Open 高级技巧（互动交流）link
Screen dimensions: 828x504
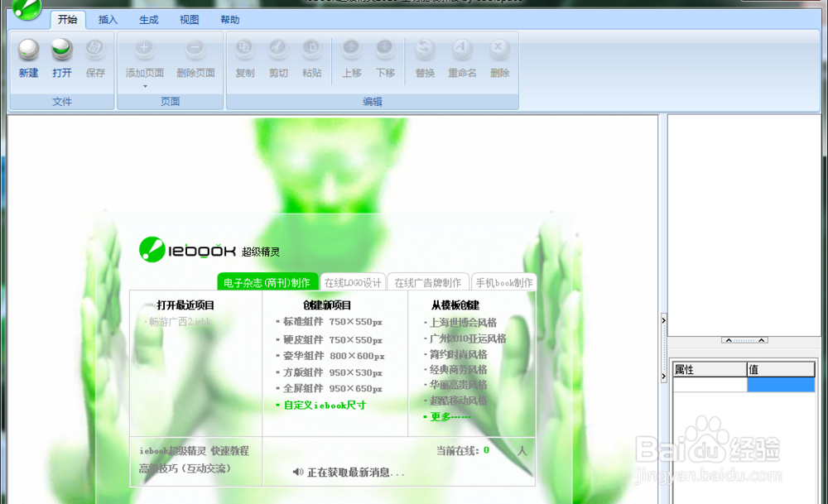[185, 468]
